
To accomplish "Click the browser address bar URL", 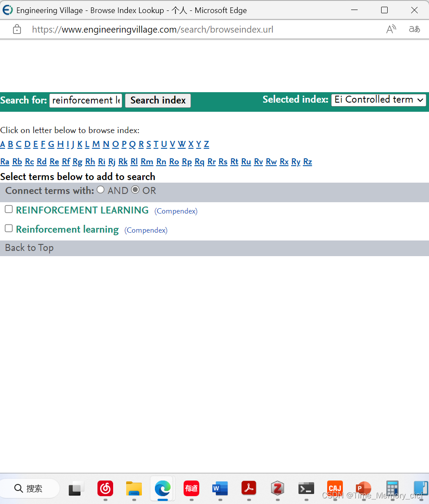I will click(x=152, y=30).
